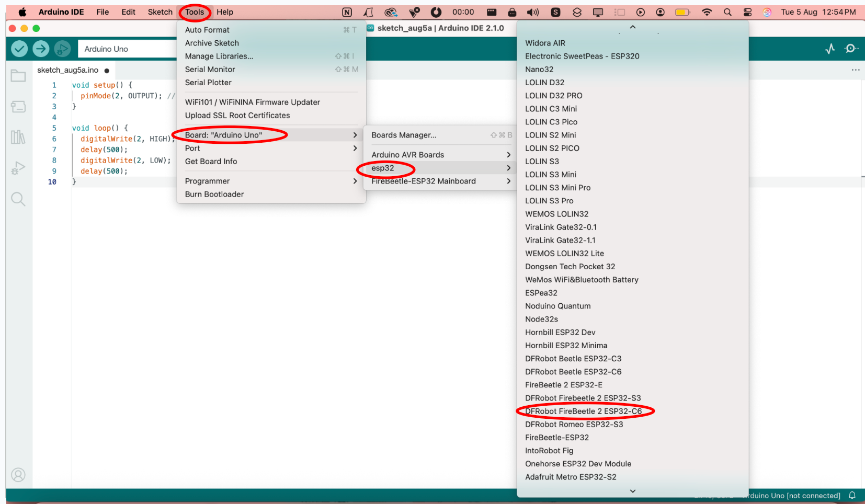865x504 pixels.
Task: Expand the FireBeetle-ESP32 Mainboard submenu
Action: coord(441,181)
